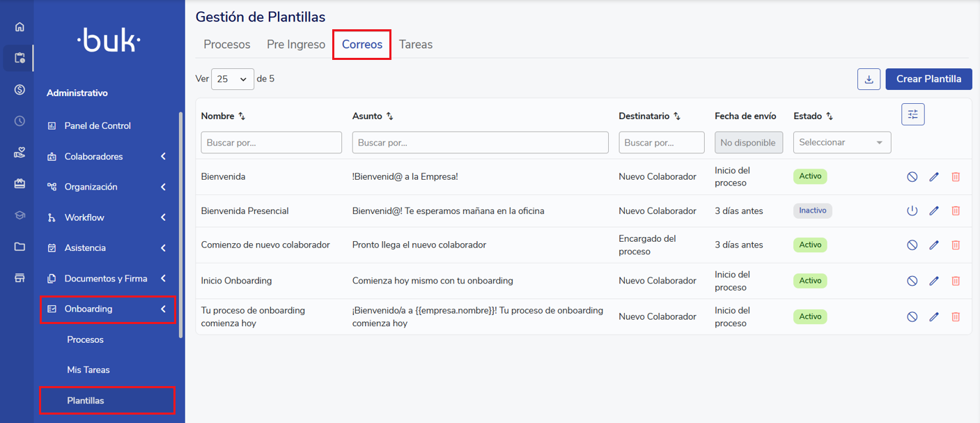Open Mis Tareas in the sidebar
Image resolution: width=980 pixels, height=423 pixels.
point(88,370)
